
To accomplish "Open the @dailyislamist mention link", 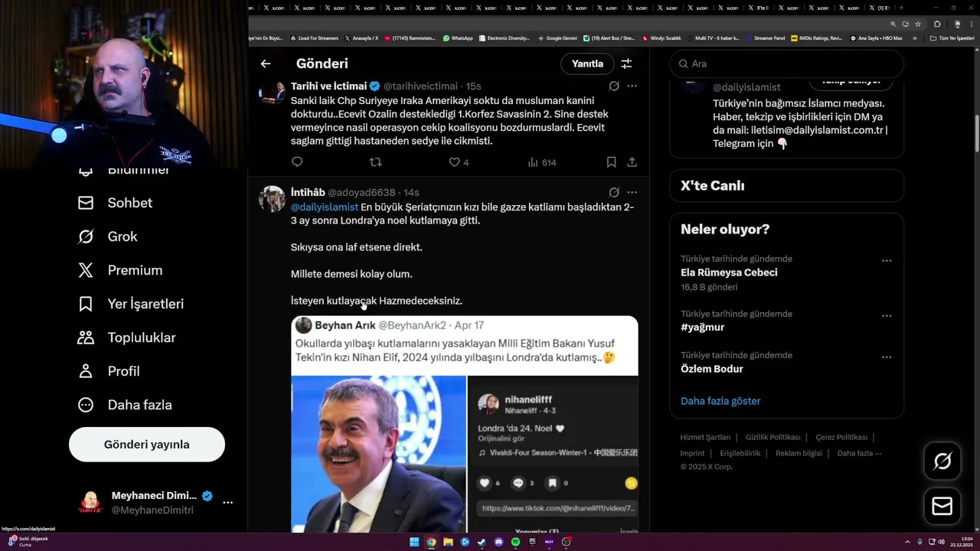I will click(325, 207).
